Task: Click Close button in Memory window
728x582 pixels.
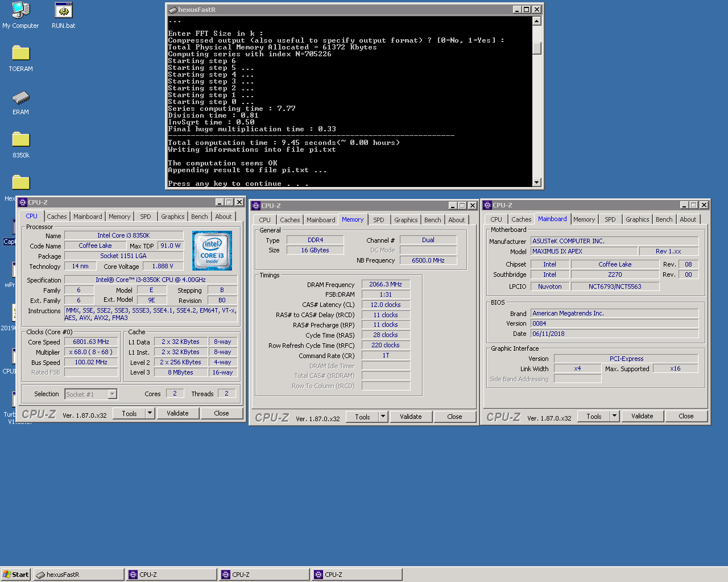Action: (x=455, y=417)
